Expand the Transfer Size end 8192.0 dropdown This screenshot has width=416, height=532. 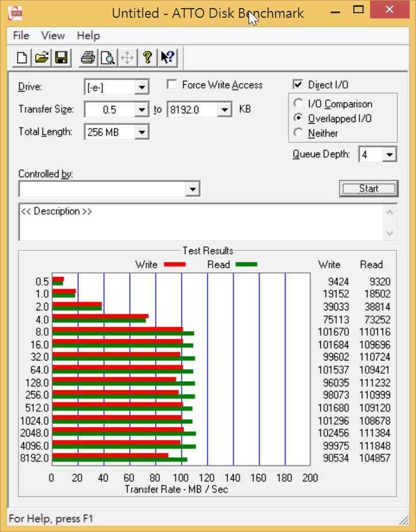tap(224, 110)
